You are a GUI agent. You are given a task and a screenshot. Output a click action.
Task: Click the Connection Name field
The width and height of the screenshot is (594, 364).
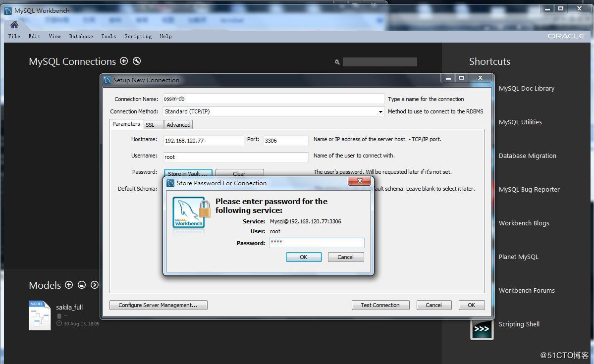(273, 99)
